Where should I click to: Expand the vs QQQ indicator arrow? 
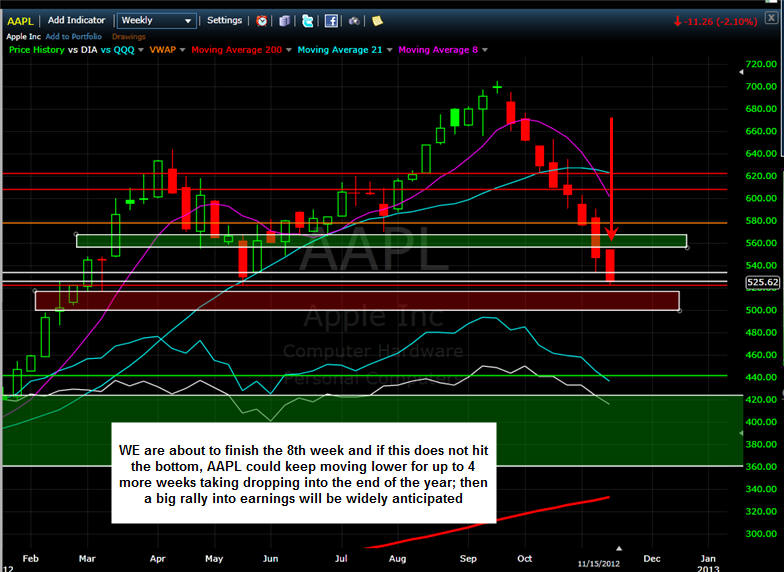[x=140, y=49]
